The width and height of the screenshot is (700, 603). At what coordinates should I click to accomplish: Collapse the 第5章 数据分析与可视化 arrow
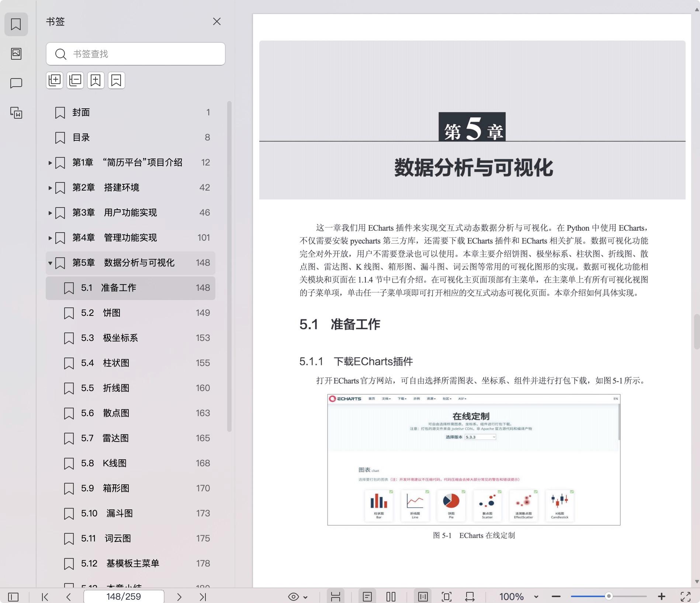(50, 263)
